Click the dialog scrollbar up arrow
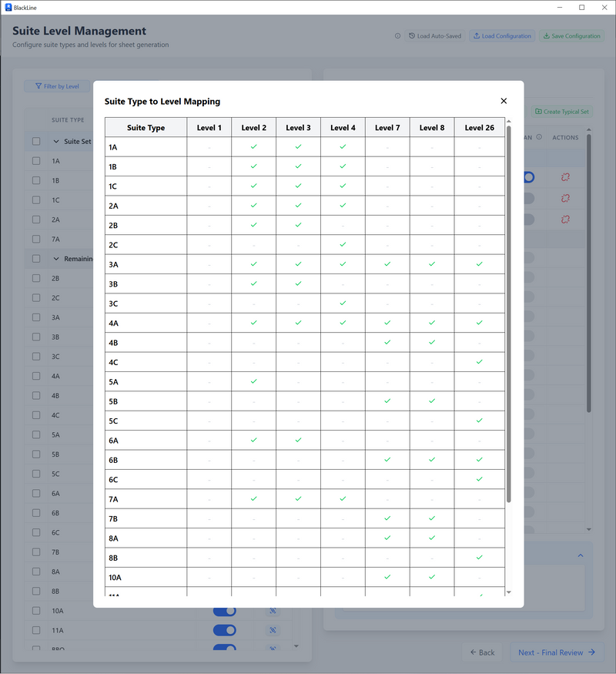Screen dimensions: 616x674 tap(509, 122)
